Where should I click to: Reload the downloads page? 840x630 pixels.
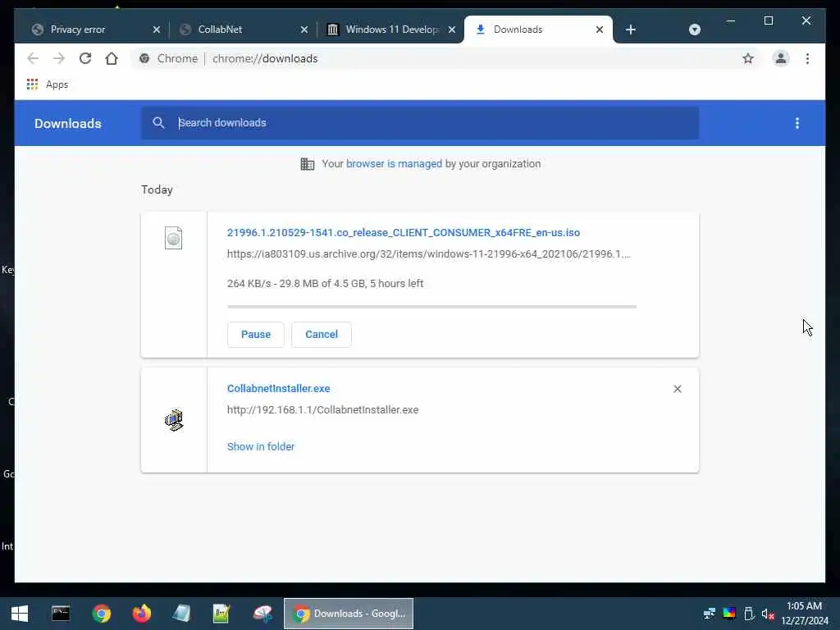pyautogui.click(x=85, y=58)
